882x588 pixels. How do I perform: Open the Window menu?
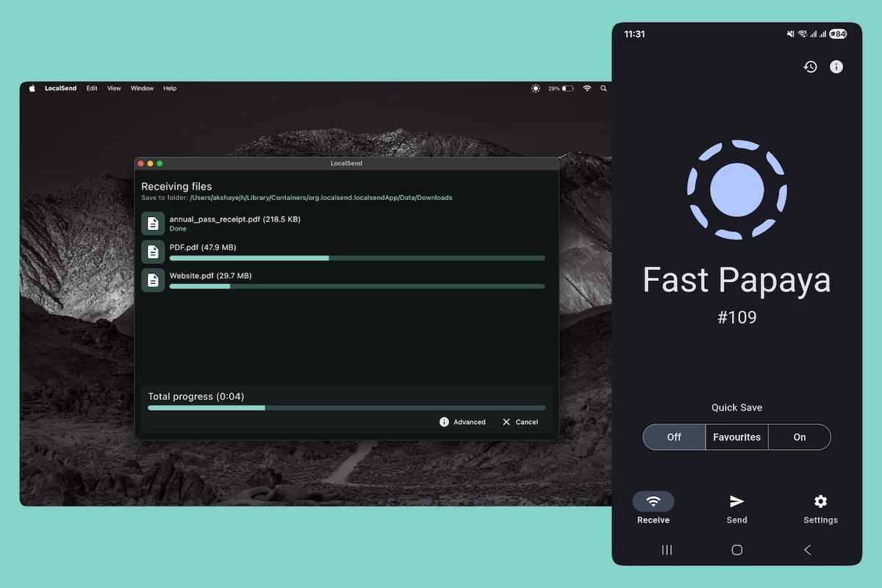(142, 88)
